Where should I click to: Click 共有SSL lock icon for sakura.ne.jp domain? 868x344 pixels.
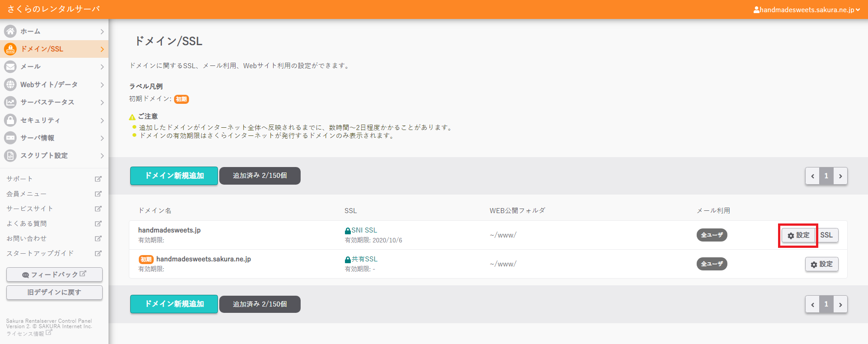click(x=348, y=260)
